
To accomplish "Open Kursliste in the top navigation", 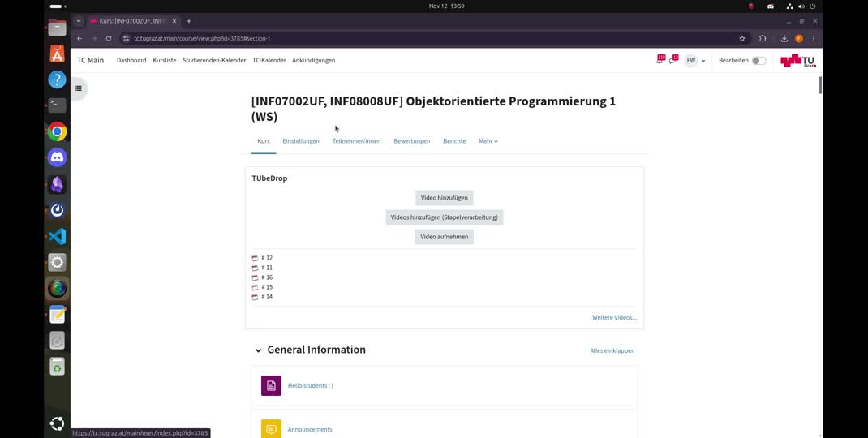I will point(165,60).
